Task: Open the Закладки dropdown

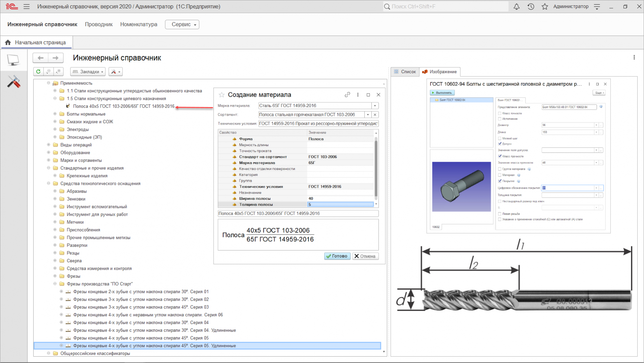Action: (x=88, y=72)
